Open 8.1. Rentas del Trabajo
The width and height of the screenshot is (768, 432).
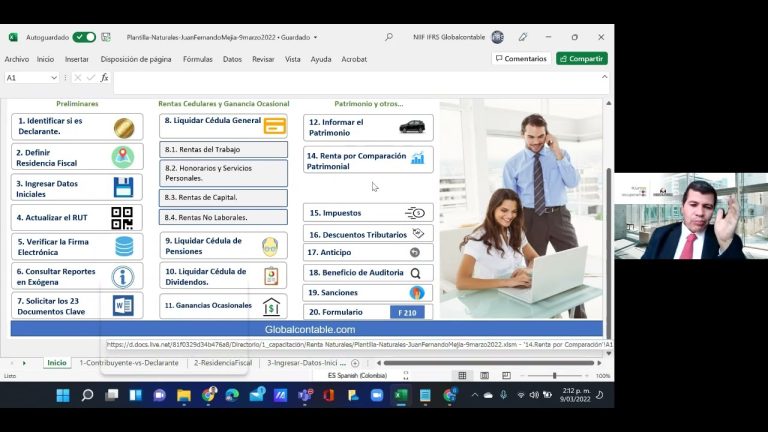pos(223,149)
